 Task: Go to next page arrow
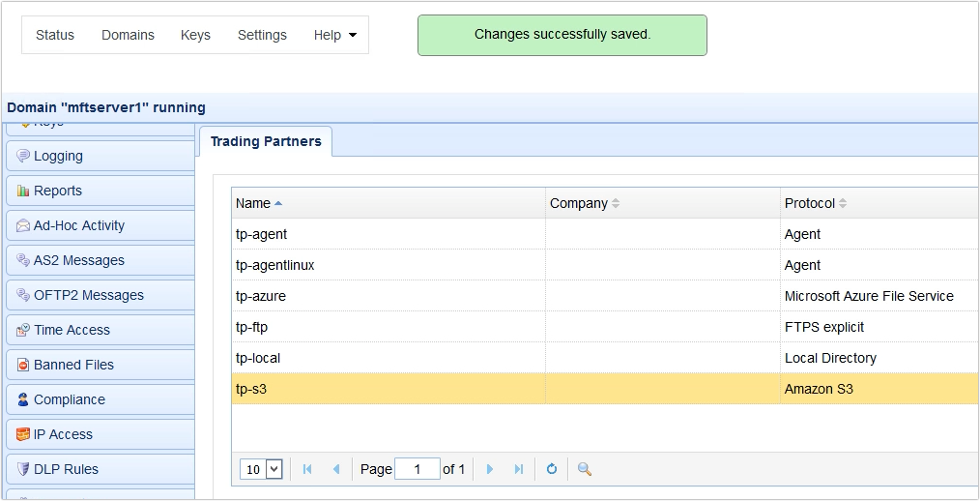[x=490, y=469]
